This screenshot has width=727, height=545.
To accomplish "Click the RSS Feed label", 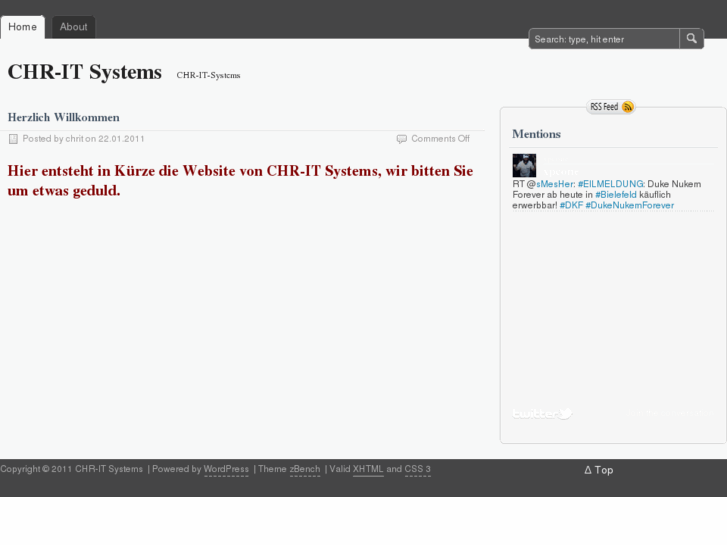I will pyautogui.click(x=604, y=107).
